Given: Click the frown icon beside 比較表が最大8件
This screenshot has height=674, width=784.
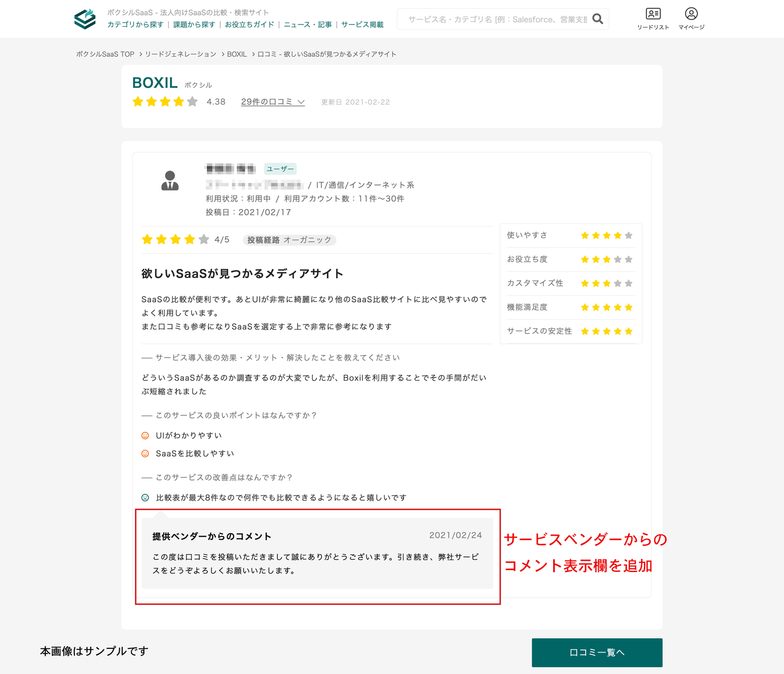Looking at the screenshot, I should pos(145,498).
